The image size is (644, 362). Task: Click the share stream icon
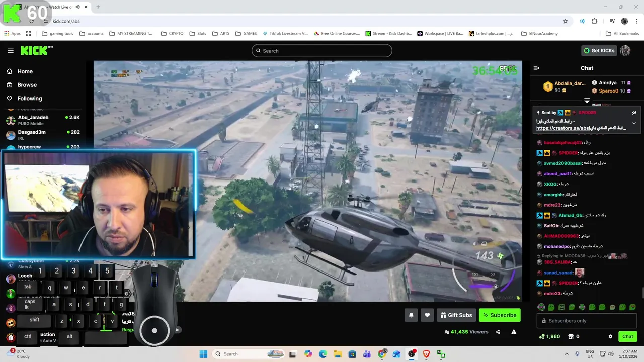click(498, 332)
